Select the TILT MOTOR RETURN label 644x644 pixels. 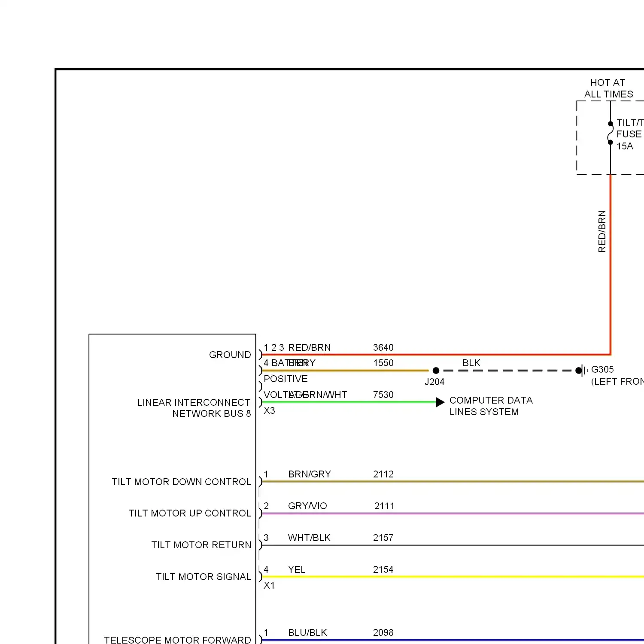pyautogui.click(x=201, y=545)
